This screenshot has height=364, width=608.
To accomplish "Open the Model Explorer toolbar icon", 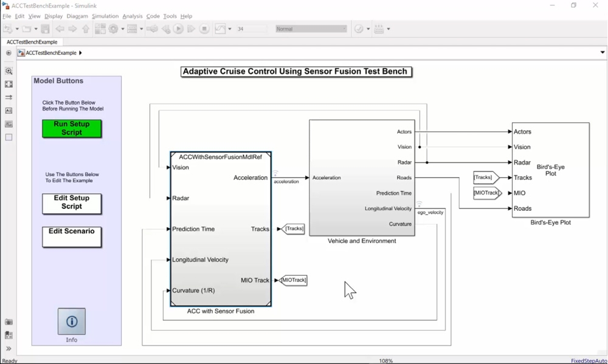I will pyautogui.click(x=132, y=29).
